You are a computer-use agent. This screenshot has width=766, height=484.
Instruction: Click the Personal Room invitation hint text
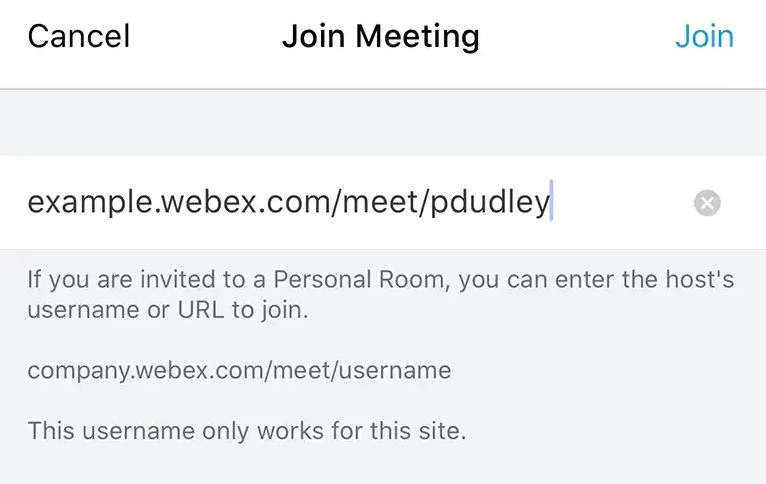(380, 294)
